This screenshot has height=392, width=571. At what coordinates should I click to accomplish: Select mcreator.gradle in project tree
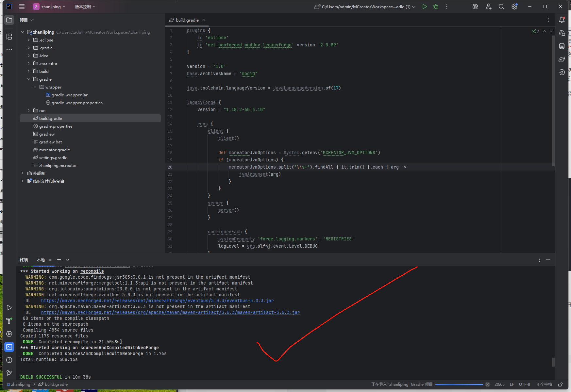pos(55,150)
